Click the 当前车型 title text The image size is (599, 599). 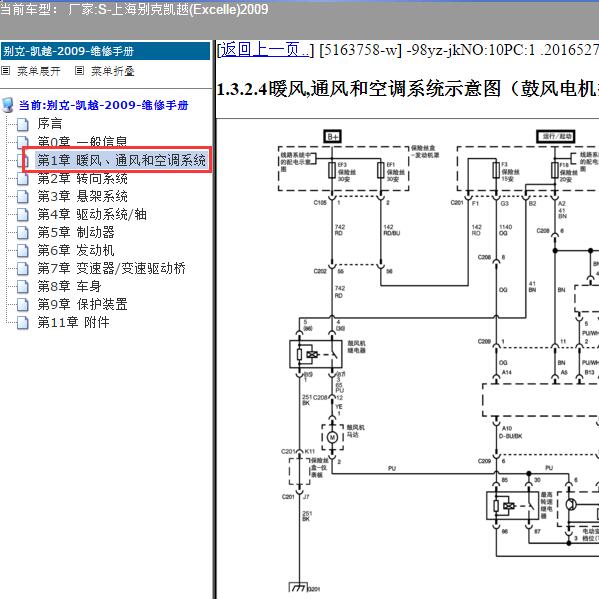(x=134, y=9)
